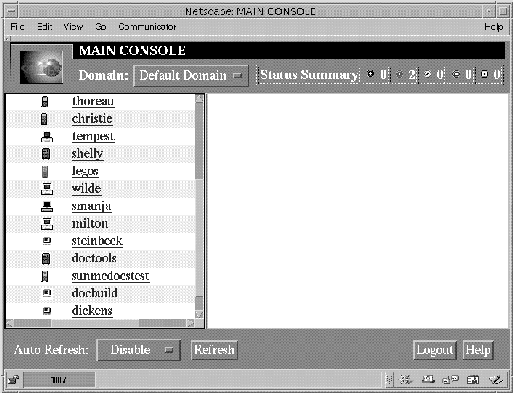Image resolution: width=513 pixels, height=393 pixels.
Task: Open the tempest host link
Action: click(x=93, y=137)
